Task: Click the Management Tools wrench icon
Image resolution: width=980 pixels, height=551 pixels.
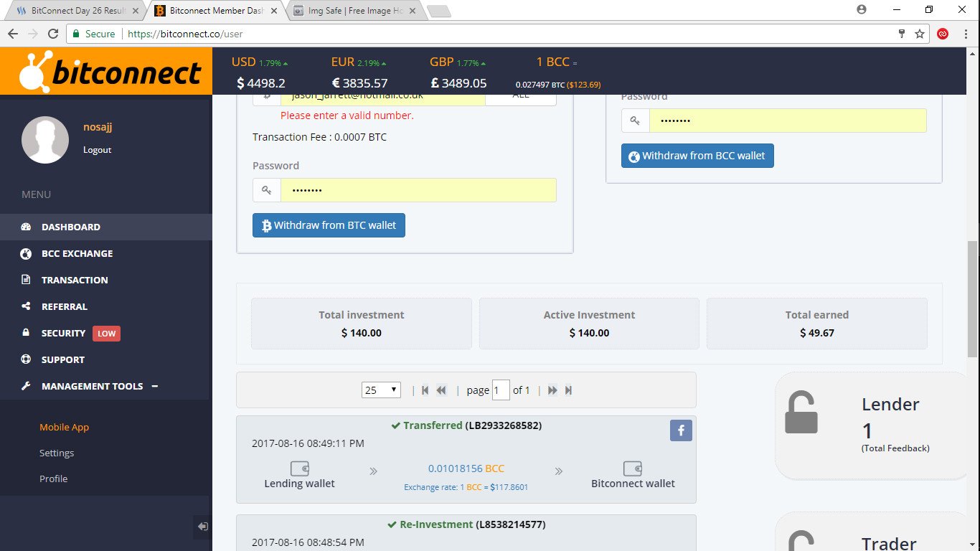Action: 27,386
